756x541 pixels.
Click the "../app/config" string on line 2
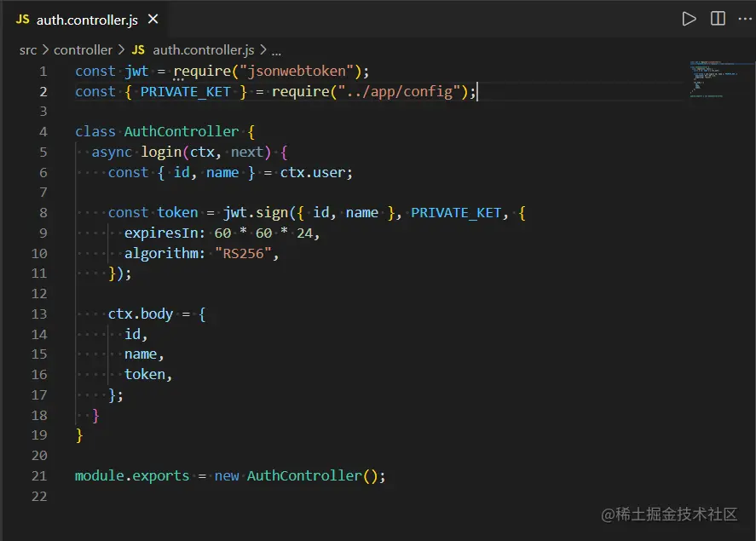[x=399, y=91]
